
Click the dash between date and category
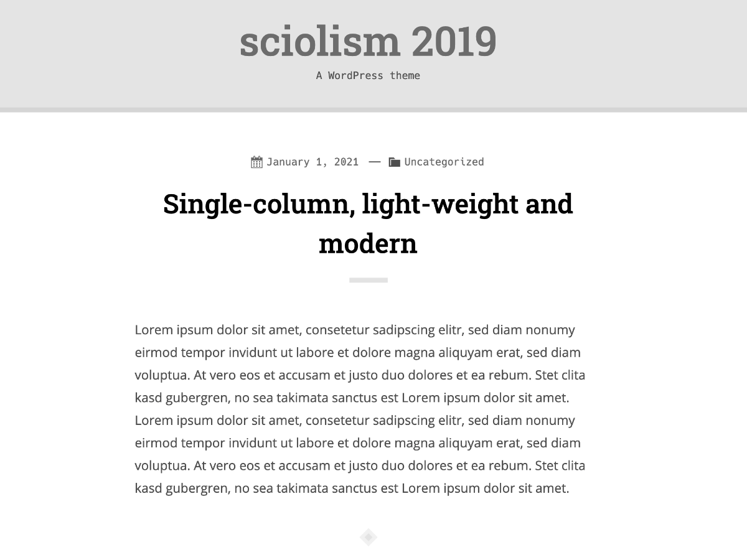[374, 162]
